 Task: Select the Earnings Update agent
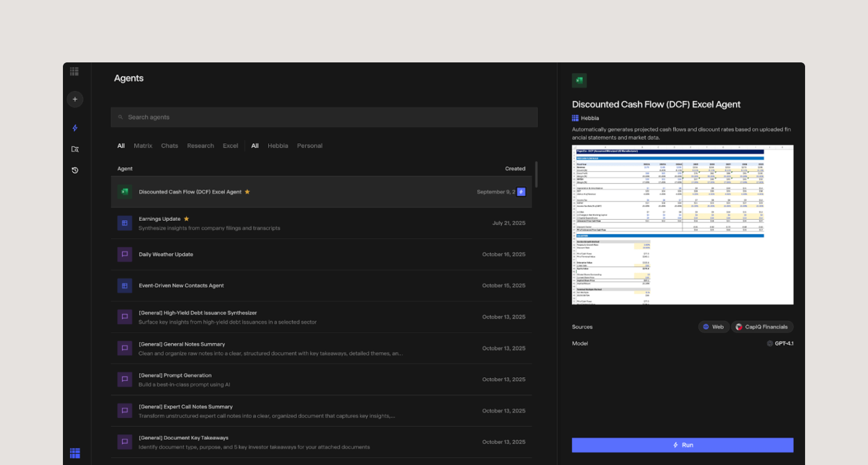point(321,223)
